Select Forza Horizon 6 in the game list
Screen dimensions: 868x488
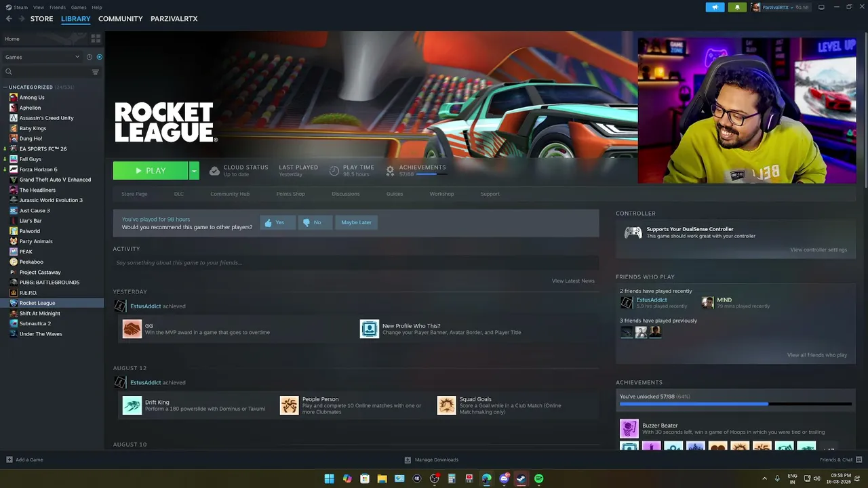[38, 169]
